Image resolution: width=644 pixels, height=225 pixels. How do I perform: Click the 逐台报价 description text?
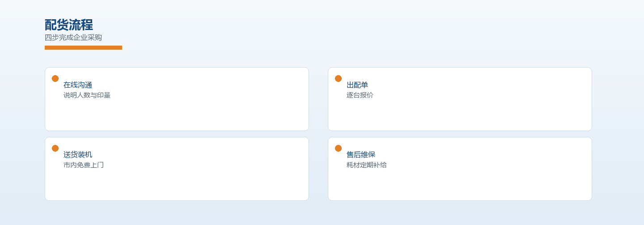tap(360, 95)
